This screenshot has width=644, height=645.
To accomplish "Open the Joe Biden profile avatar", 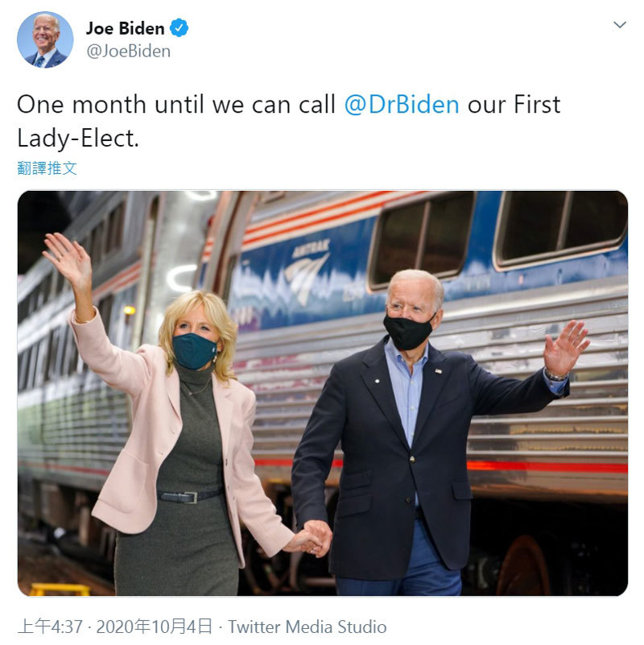I will pyautogui.click(x=45, y=39).
